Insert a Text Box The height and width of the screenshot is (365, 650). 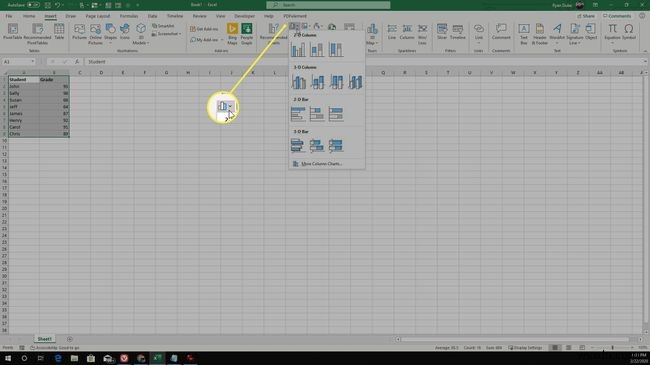click(524, 34)
